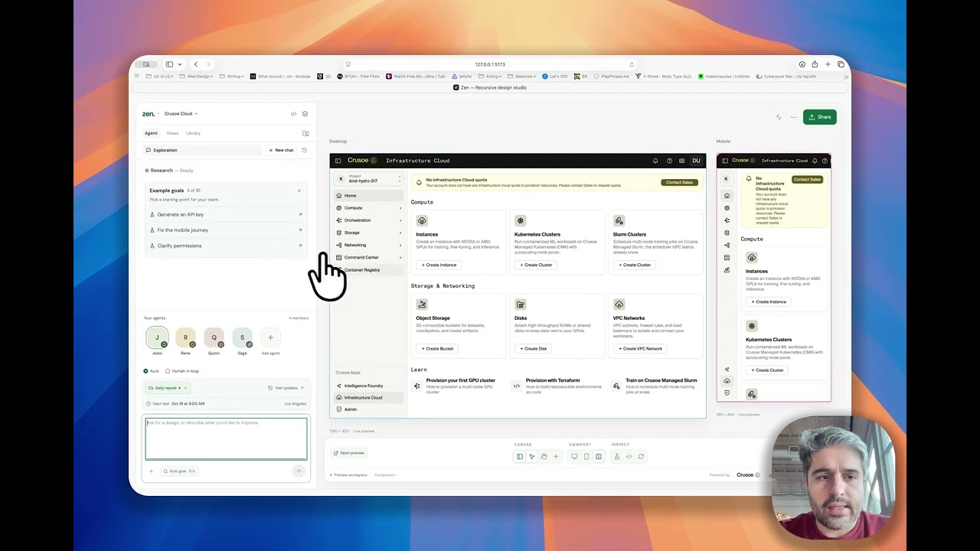Viewport: 980px width, 551px height.
Task: Click the green Share button
Action: click(820, 117)
